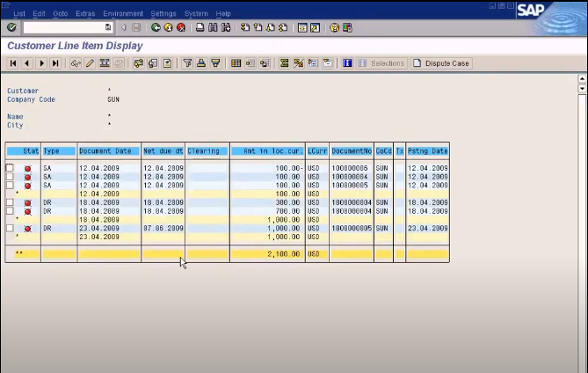Image resolution: width=588 pixels, height=373 pixels.
Task: Click the Dispute Case button
Action: (x=441, y=63)
